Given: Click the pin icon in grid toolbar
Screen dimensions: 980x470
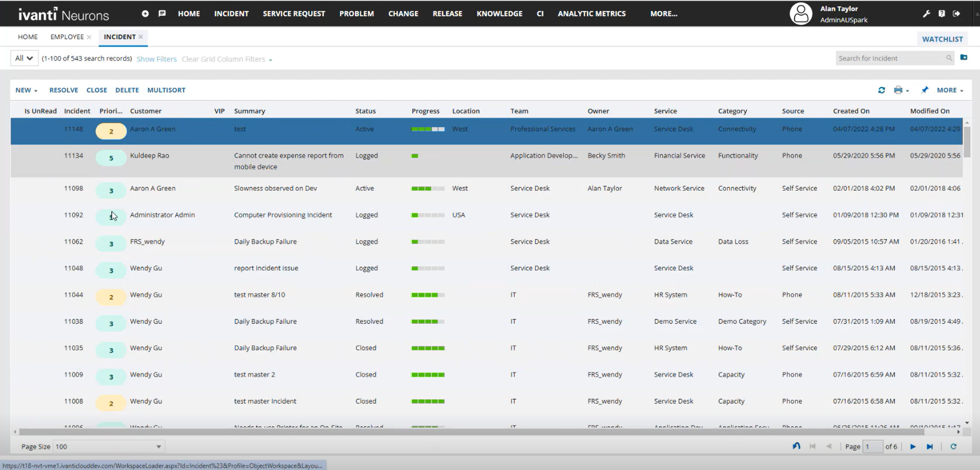Looking at the screenshot, I should point(925,90).
